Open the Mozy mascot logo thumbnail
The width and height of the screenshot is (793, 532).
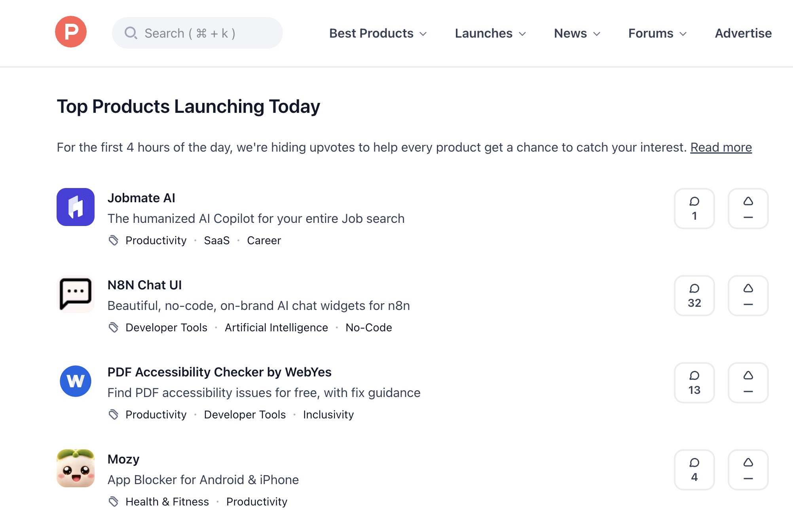76,468
